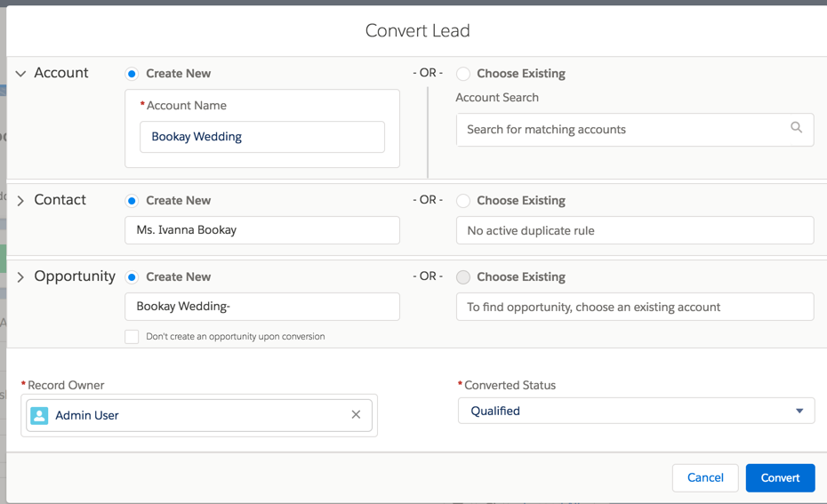Screen dimensions: 827x504
Task: Click the Admin User avatar icon
Action: (39, 415)
